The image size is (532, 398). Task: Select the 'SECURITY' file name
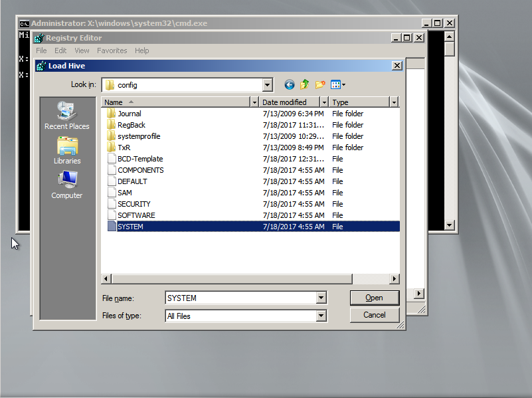coord(134,204)
